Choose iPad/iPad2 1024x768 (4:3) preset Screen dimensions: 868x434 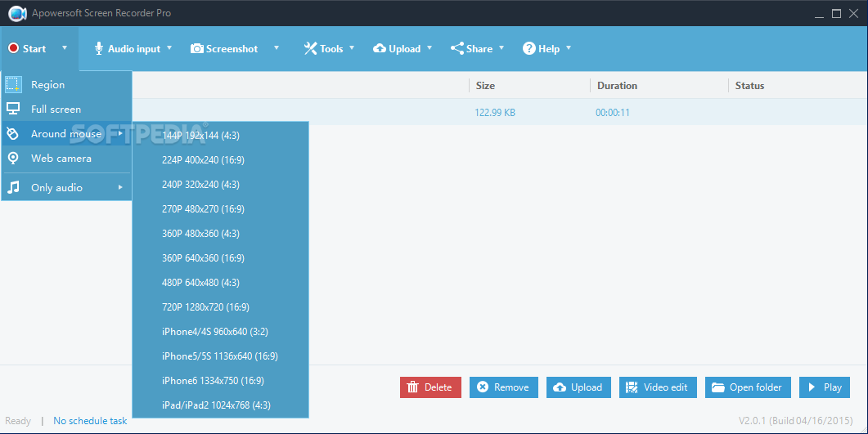220,405
